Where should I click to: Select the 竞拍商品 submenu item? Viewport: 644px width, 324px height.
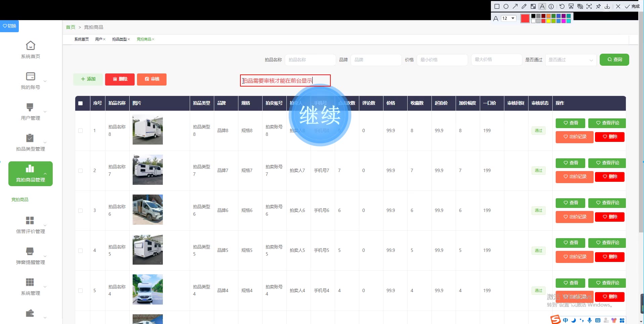(x=20, y=200)
